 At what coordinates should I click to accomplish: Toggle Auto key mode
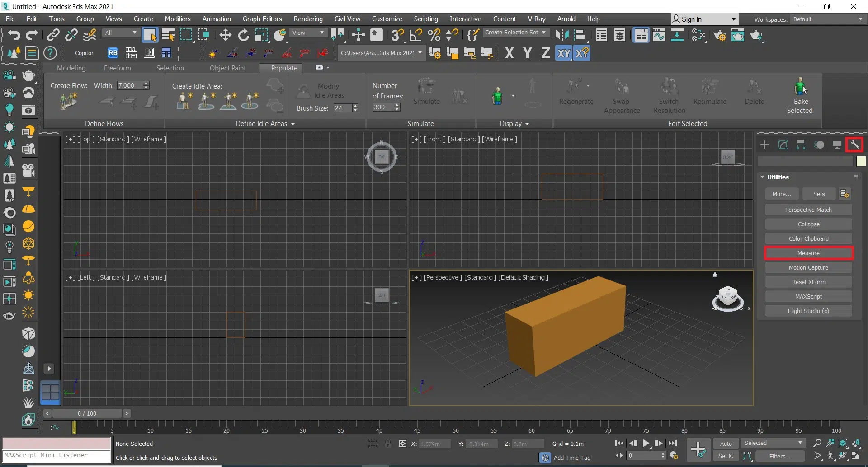pos(726,444)
